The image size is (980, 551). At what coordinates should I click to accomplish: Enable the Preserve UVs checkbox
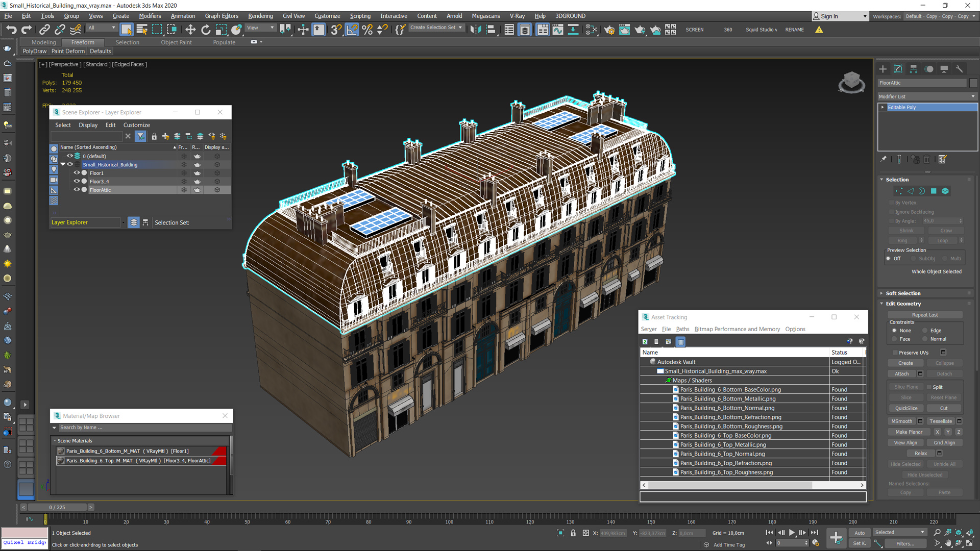pyautogui.click(x=895, y=353)
